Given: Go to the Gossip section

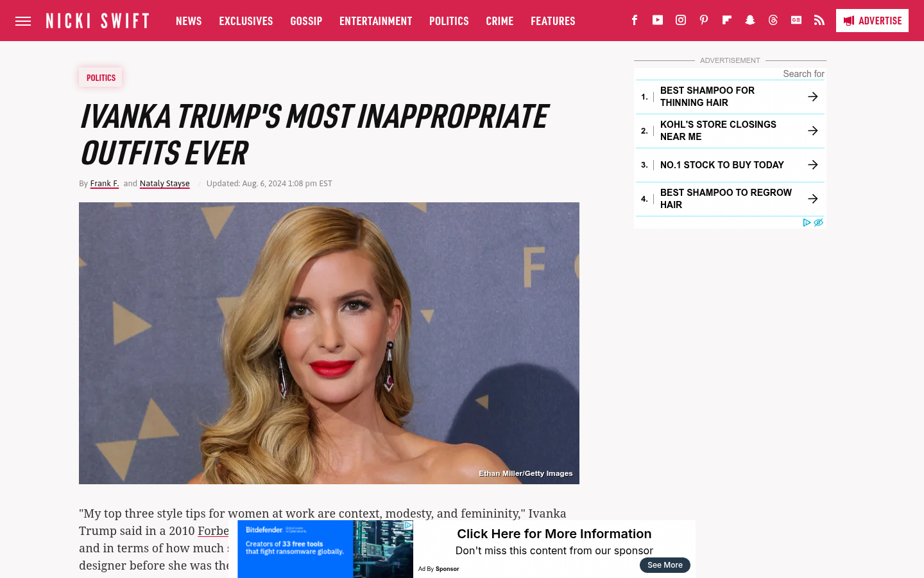Looking at the screenshot, I should click(x=306, y=21).
